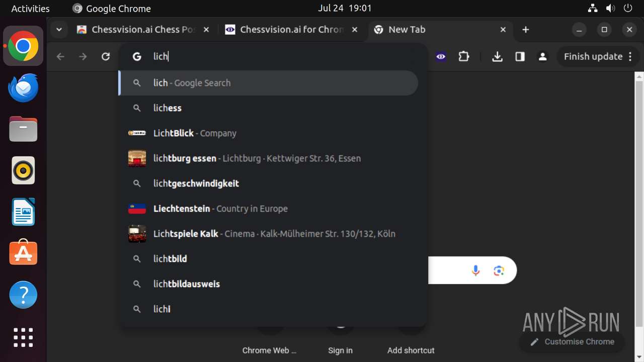644x362 pixels.
Task: Pick the LichtBlick Company suggestion
Action: coord(268,133)
